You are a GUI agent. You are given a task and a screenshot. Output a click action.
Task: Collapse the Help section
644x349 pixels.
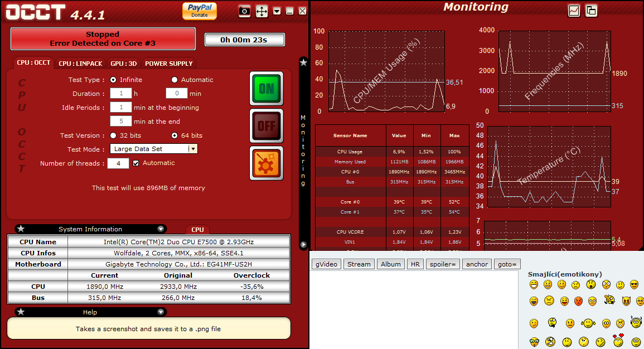pos(161,312)
